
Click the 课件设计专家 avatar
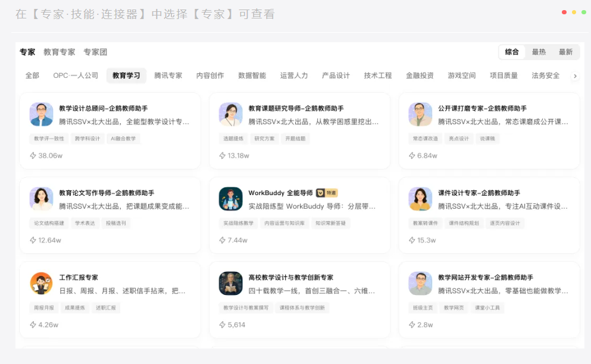click(420, 199)
